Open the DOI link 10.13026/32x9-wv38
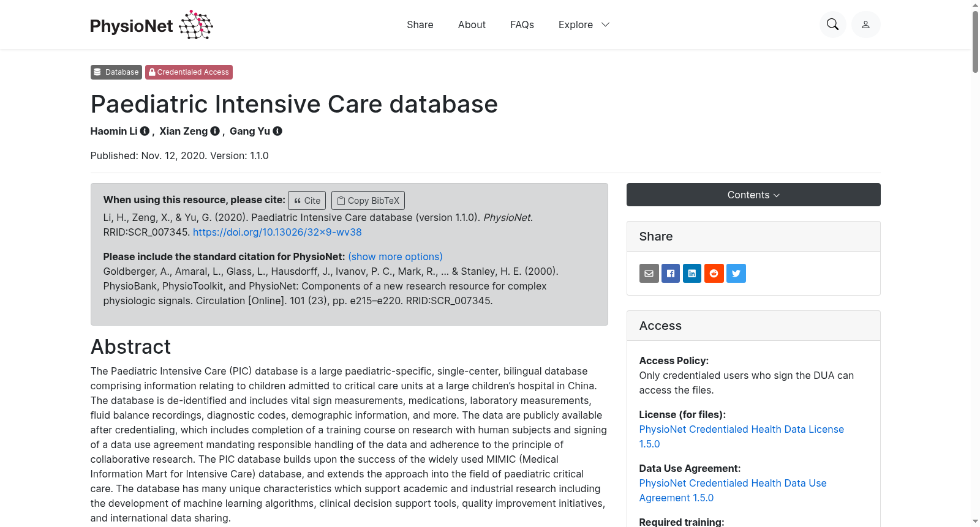Viewport: 980px width, 527px height. 277,232
